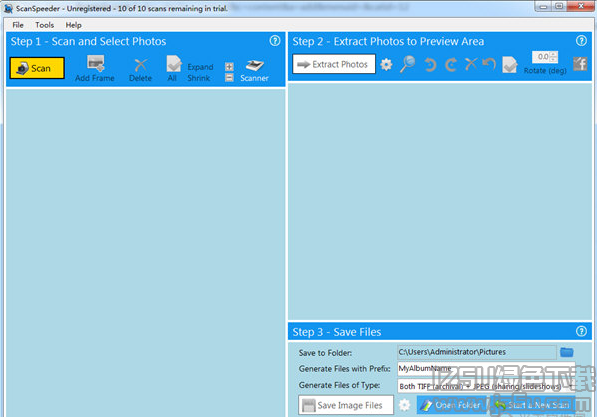Click the magnifier zoom icon
Image resolution: width=597 pixels, height=417 pixels.
(408, 64)
